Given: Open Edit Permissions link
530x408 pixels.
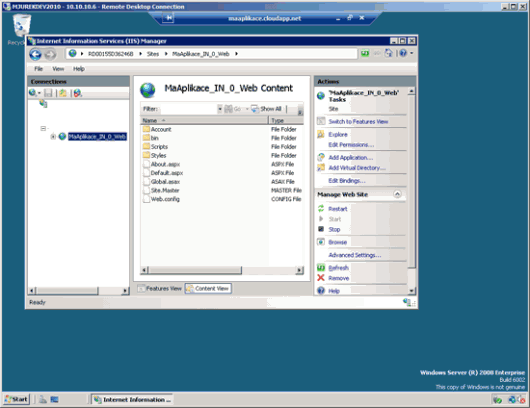Looking at the screenshot, I should click(x=351, y=145).
